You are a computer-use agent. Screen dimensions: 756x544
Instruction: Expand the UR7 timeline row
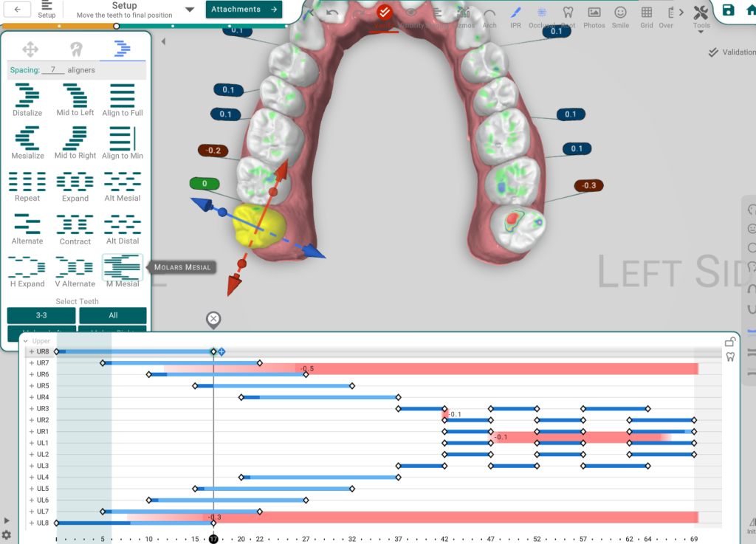[x=32, y=363]
